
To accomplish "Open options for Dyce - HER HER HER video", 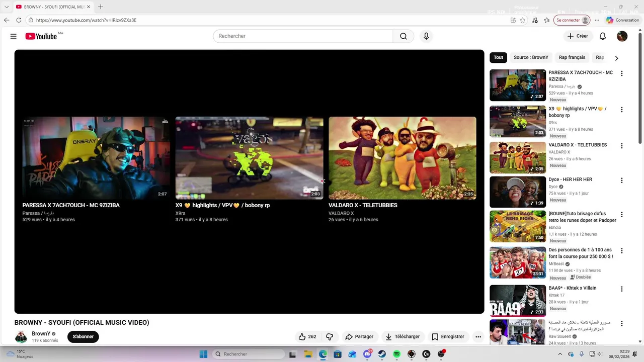I will point(622,180).
